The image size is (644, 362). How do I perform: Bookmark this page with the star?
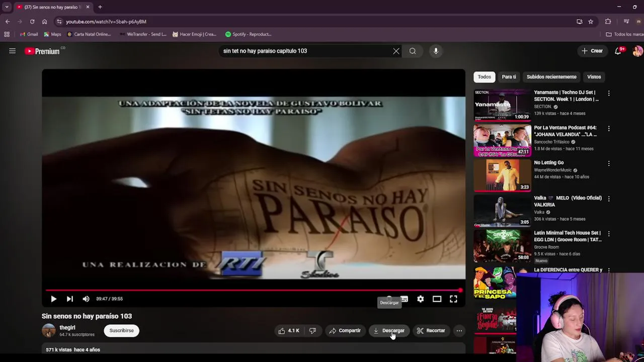pyautogui.click(x=591, y=22)
